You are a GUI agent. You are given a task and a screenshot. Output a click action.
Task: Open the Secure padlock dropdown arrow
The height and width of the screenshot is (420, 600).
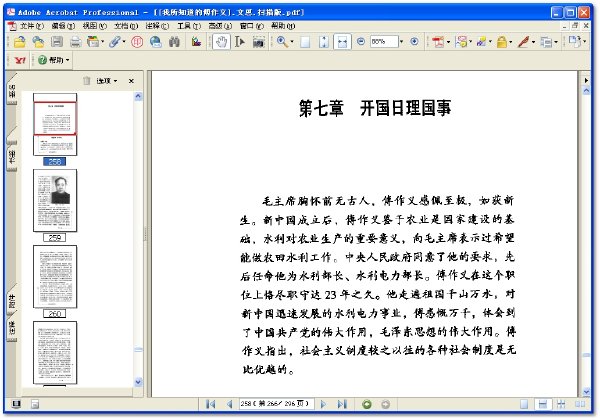510,42
